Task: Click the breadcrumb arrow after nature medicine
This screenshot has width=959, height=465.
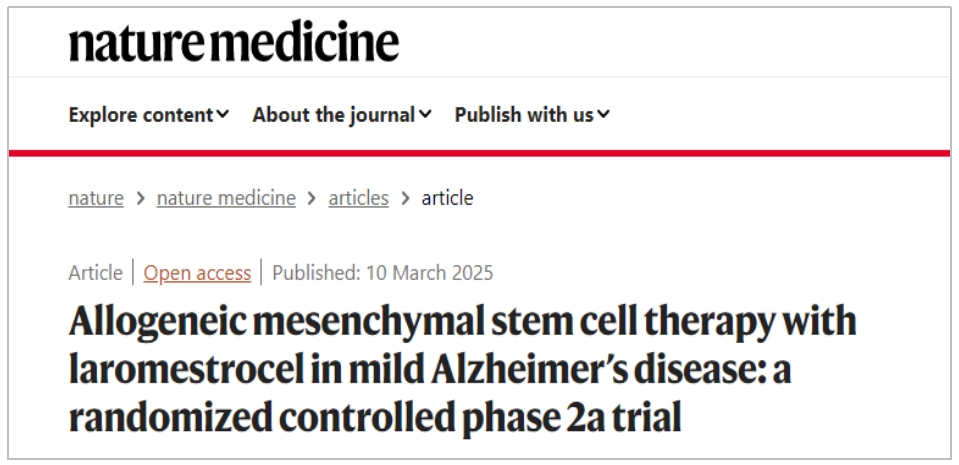Action: tap(312, 198)
